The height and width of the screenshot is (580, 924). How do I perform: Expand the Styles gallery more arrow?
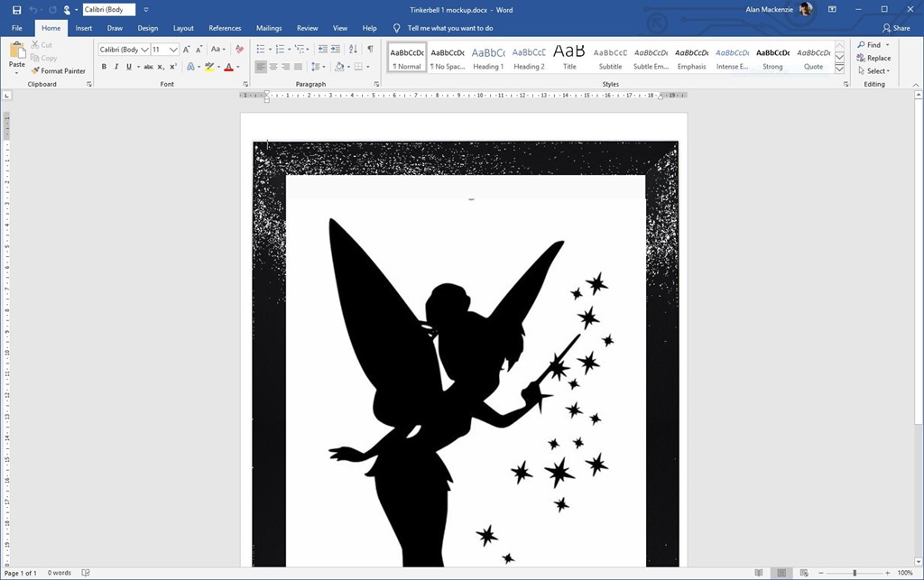839,69
